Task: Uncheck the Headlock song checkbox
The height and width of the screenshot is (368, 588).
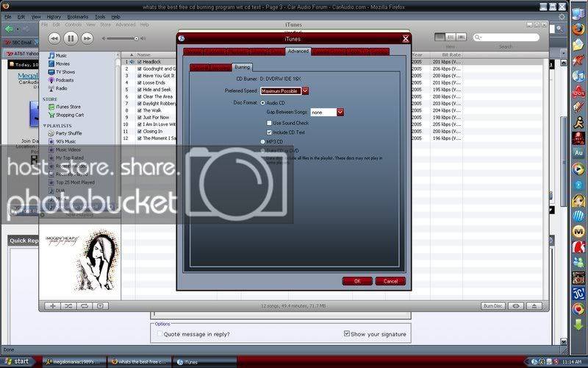Action: (x=140, y=62)
